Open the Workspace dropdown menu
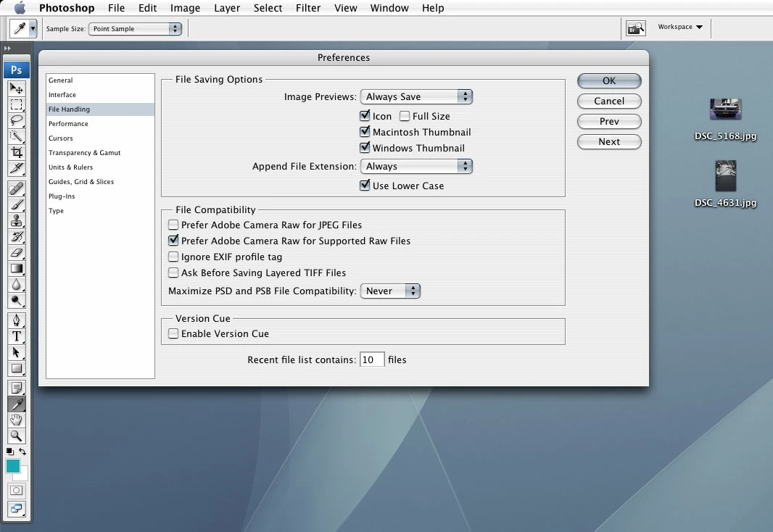773x532 pixels. pos(680,27)
